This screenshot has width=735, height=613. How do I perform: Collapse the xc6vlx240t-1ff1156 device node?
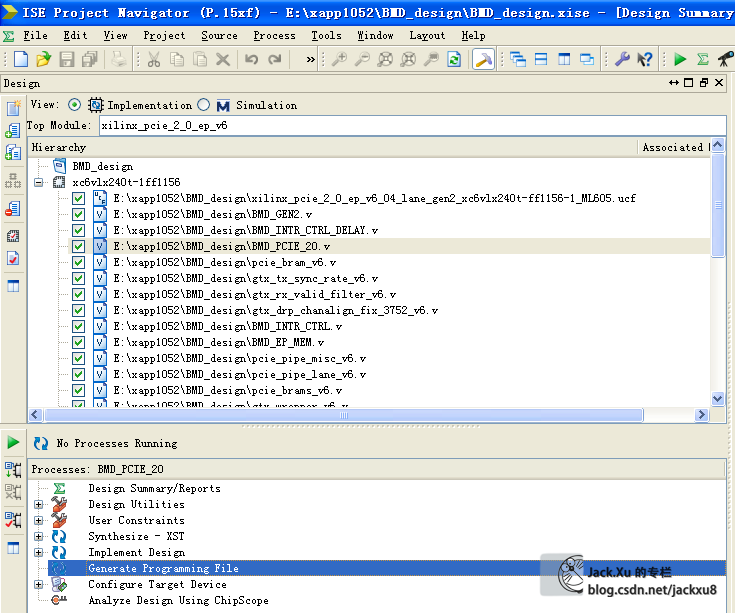(x=38, y=182)
